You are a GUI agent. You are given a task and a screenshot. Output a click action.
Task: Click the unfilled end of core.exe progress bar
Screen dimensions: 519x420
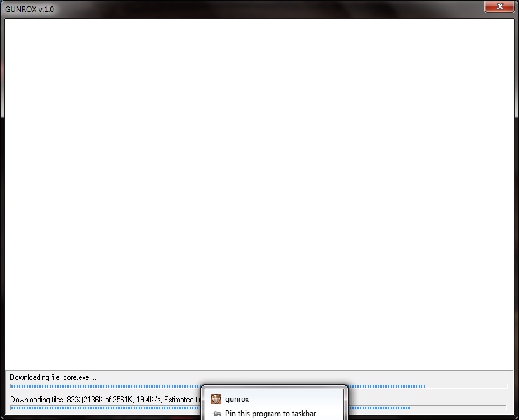click(x=467, y=386)
